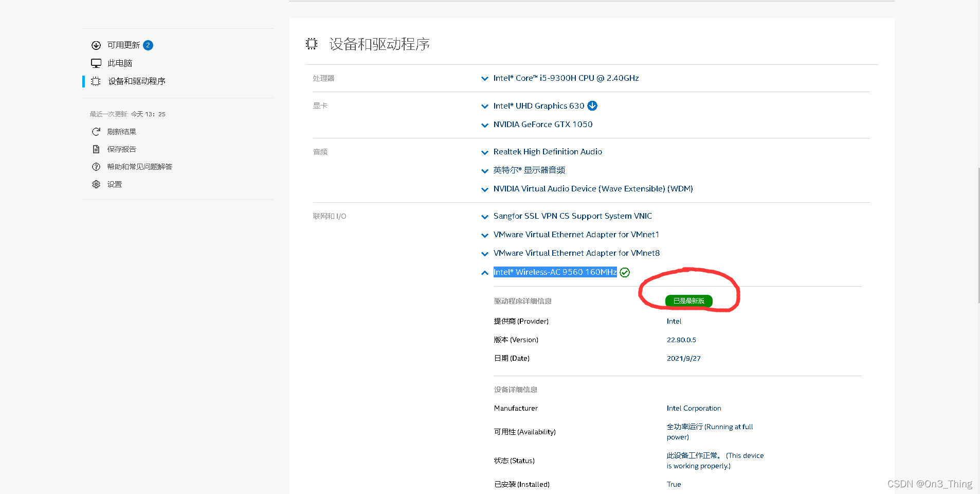
Task: Click the available updates download icon
Action: tap(96, 45)
